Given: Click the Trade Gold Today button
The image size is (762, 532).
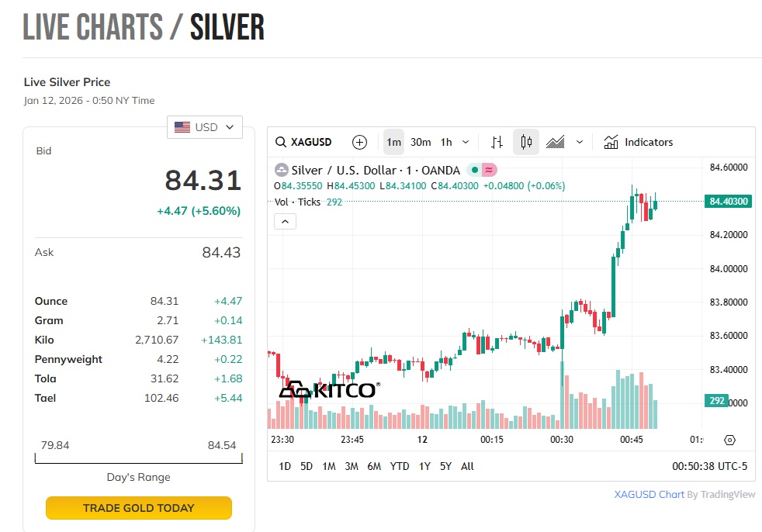Looking at the screenshot, I should pyautogui.click(x=139, y=508).
